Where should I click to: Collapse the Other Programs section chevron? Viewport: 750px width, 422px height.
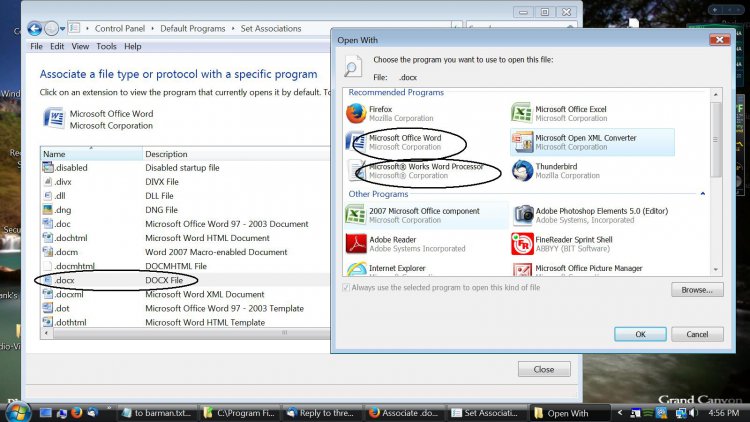click(x=703, y=194)
